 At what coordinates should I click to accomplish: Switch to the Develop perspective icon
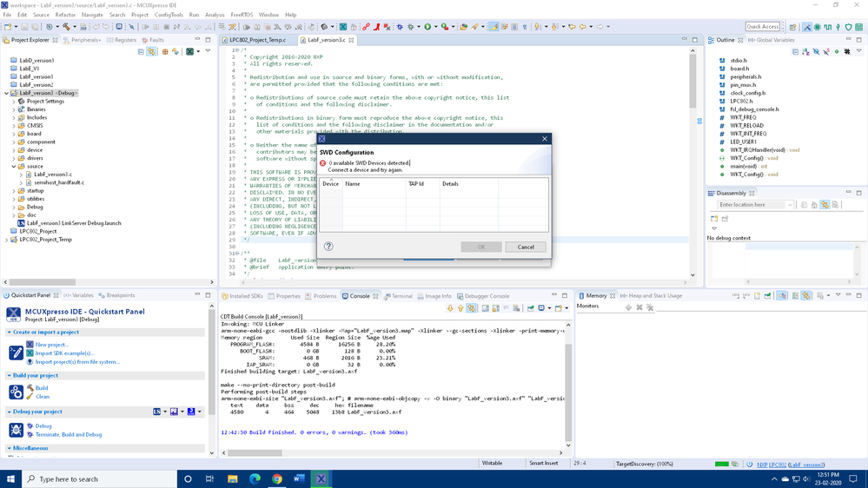[807, 27]
